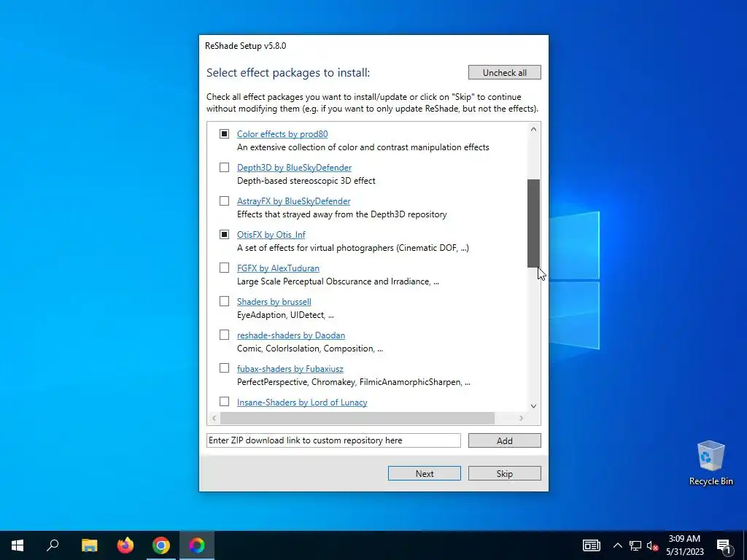Open the taskbar clock and date
This screenshot has width=747, height=560.
pos(684,545)
